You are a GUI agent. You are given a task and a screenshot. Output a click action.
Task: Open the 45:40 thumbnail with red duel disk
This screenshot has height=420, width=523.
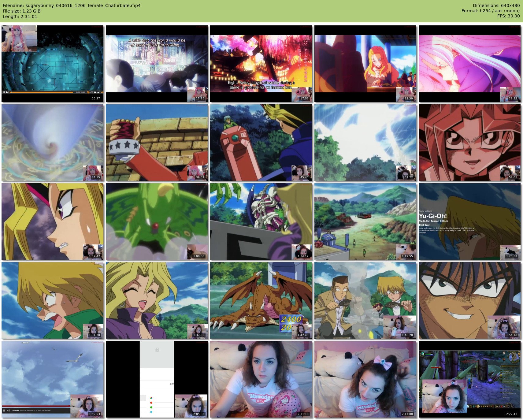(261, 143)
